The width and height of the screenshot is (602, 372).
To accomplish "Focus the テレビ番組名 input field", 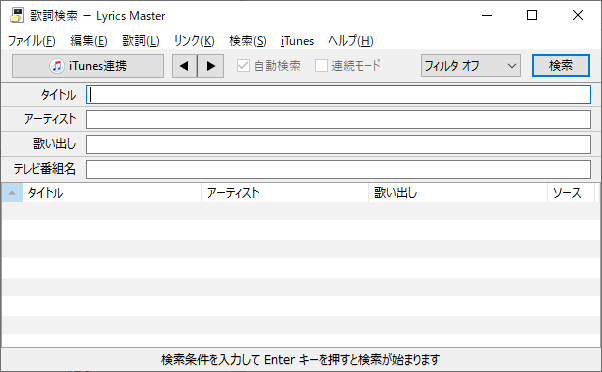I will pos(338,169).
